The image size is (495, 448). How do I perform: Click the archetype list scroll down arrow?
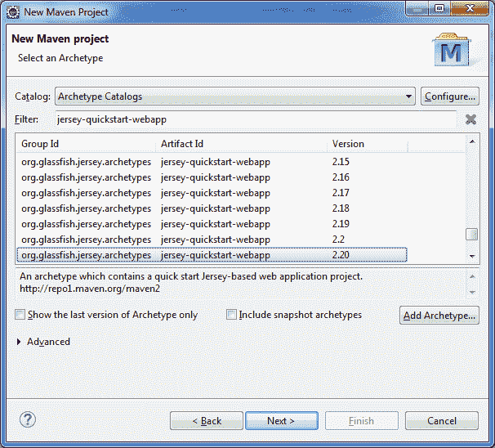tap(472, 256)
